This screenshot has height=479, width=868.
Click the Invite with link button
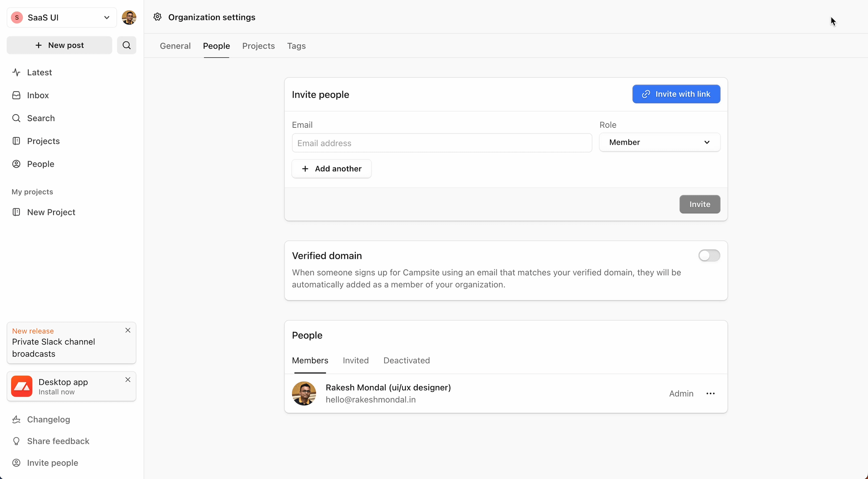click(x=676, y=94)
